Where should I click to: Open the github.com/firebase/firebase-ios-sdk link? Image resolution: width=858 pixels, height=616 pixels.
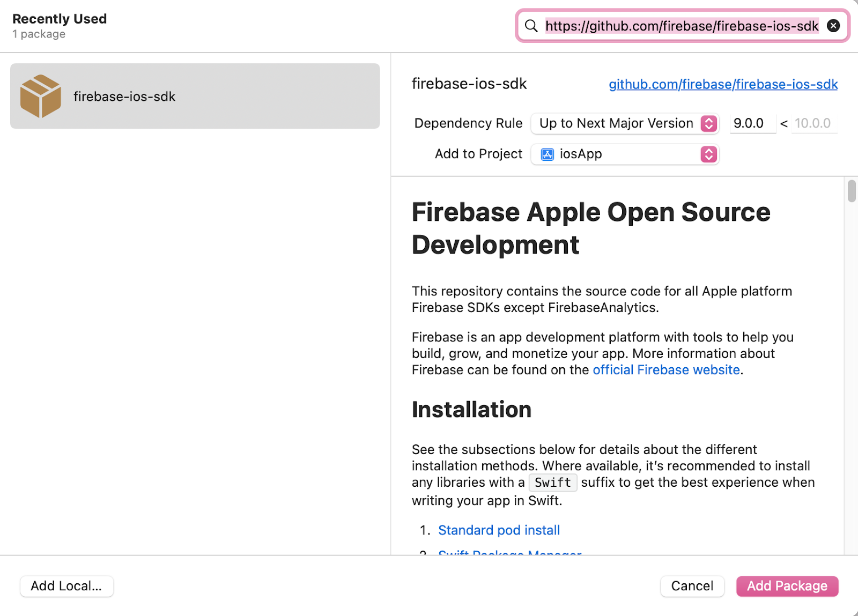coord(723,84)
